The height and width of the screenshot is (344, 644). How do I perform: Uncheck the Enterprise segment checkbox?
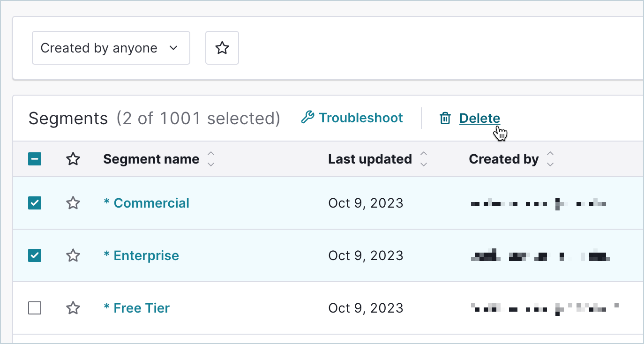click(35, 255)
